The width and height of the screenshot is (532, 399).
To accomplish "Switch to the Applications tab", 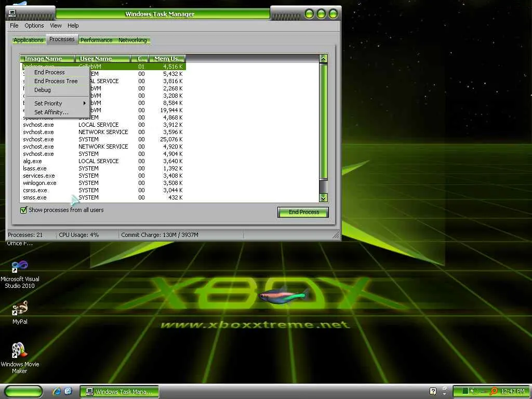I will [29, 40].
